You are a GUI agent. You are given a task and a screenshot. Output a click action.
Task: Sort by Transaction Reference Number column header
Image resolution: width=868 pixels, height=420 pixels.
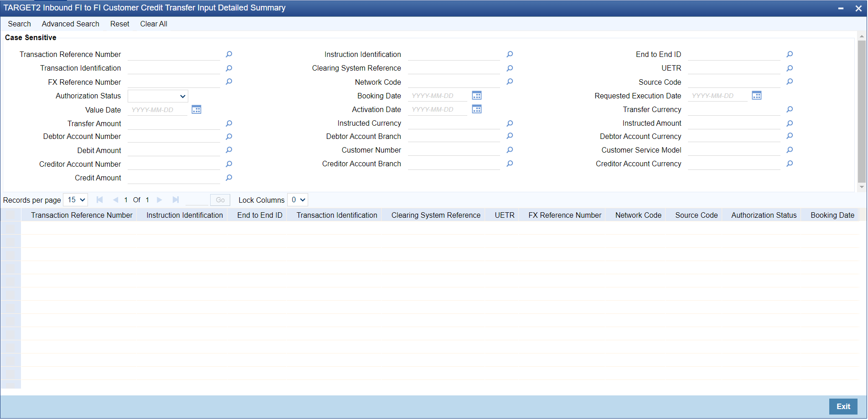82,215
